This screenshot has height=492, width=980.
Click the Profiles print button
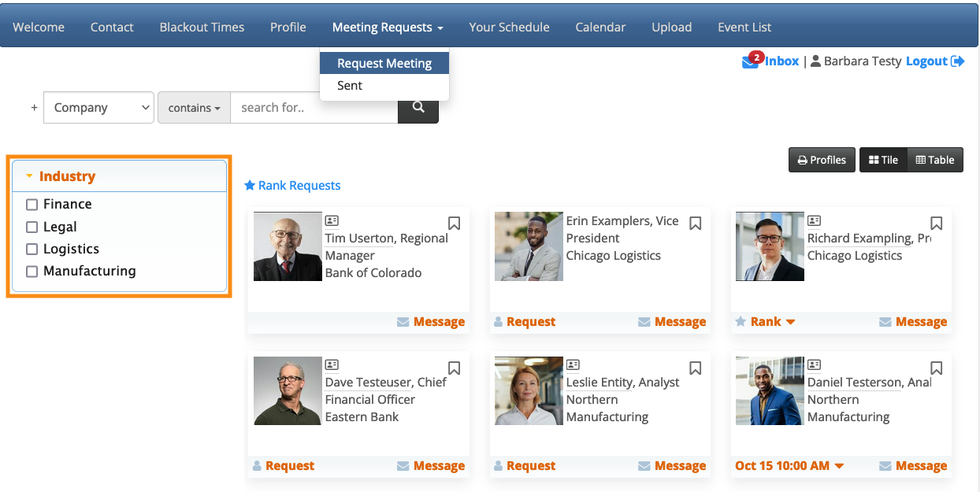click(822, 160)
